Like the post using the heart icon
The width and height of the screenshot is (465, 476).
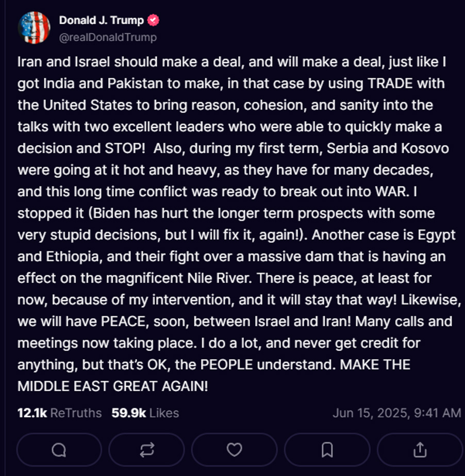pyautogui.click(x=234, y=449)
